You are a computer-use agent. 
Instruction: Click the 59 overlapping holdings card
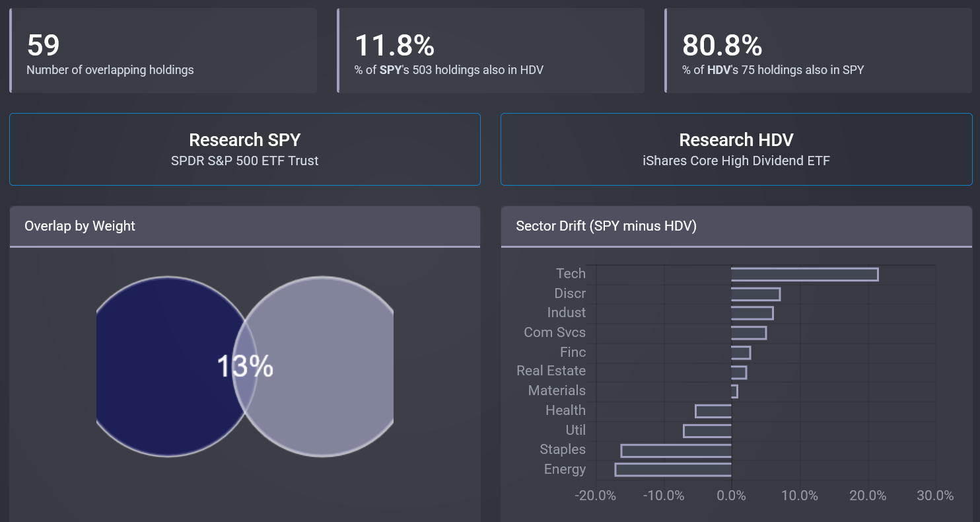(163, 51)
